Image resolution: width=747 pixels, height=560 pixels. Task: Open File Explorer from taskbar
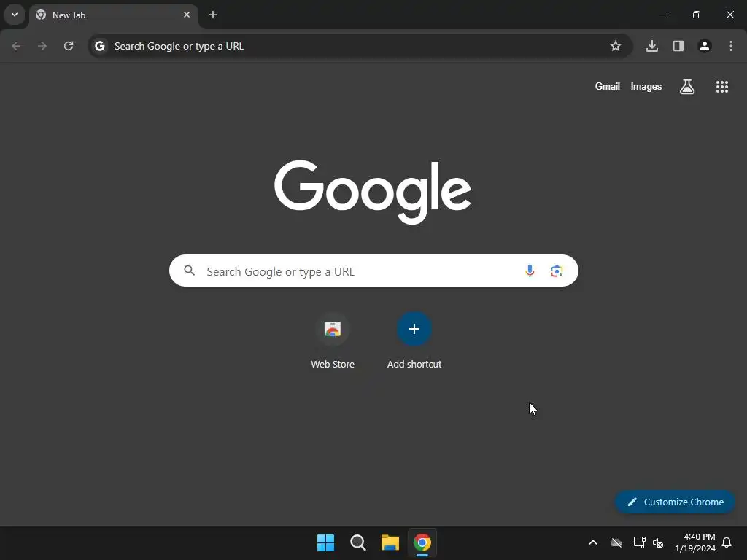(390, 542)
